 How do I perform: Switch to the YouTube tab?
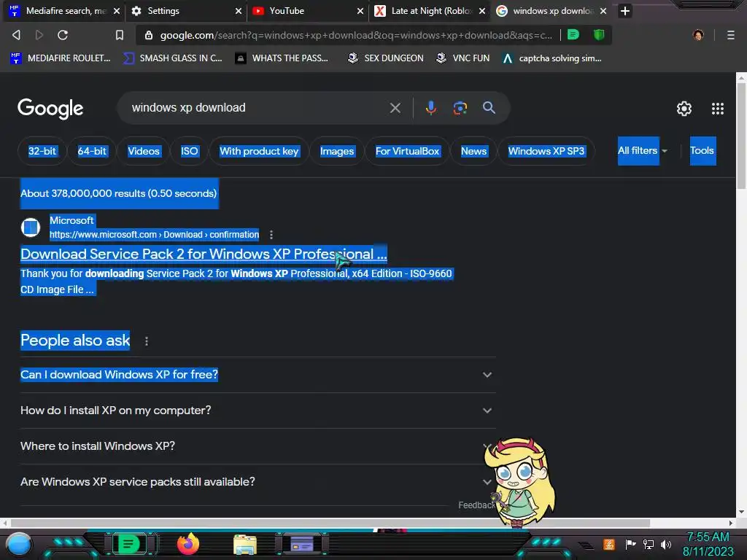(x=308, y=11)
